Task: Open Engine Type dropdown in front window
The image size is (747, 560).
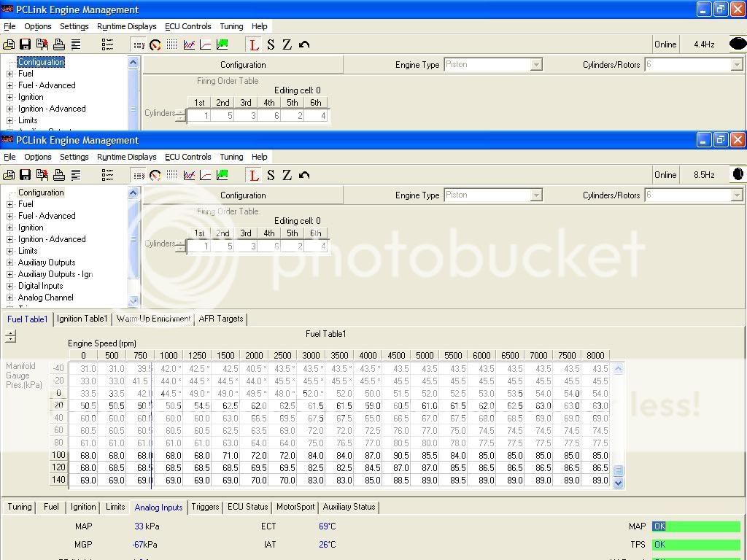Action: [536, 195]
